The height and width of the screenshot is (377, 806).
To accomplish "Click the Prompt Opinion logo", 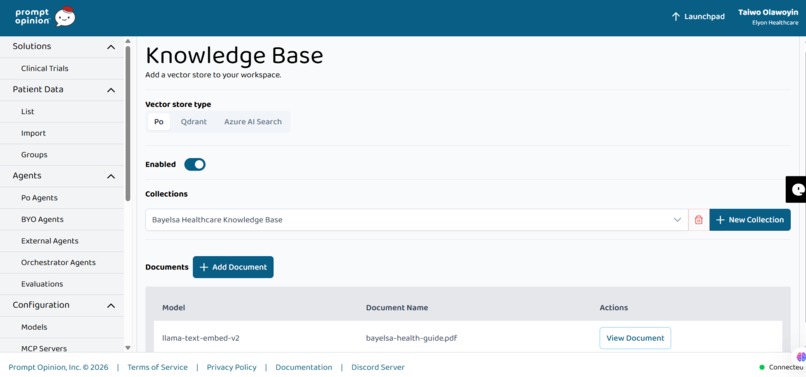I will pos(45,17).
